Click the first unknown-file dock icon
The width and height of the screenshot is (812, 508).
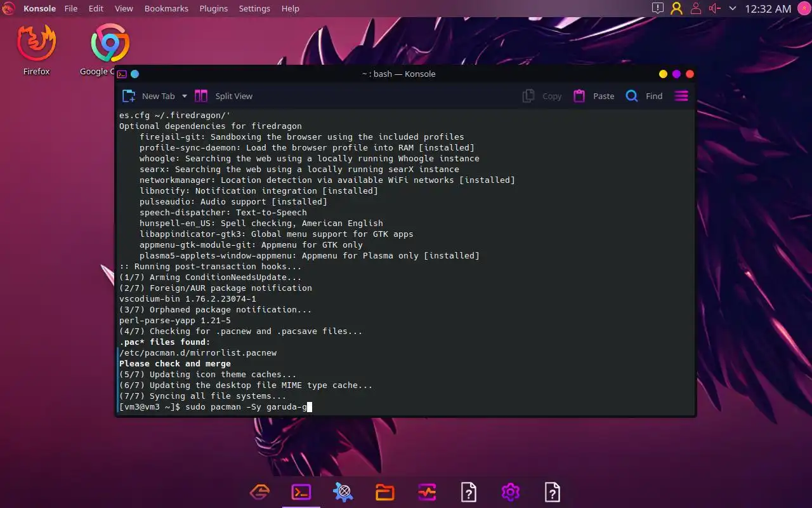pyautogui.click(x=469, y=491)
